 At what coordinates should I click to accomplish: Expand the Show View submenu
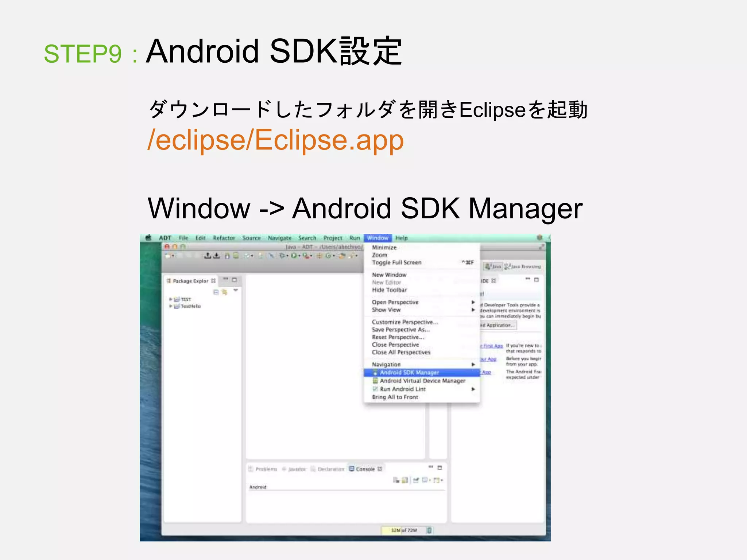[422, 310]
